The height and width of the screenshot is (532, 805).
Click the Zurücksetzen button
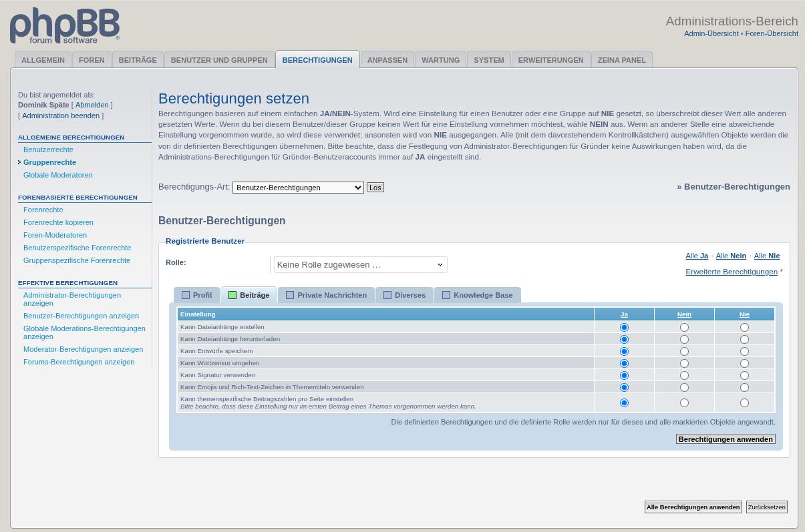[x=766, y=507]
